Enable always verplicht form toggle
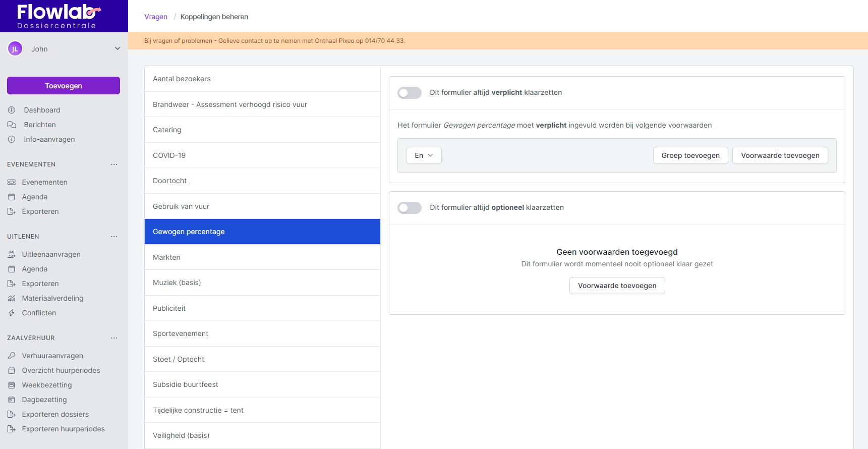The height and width of the screenshot is (449, 868). 409,93
